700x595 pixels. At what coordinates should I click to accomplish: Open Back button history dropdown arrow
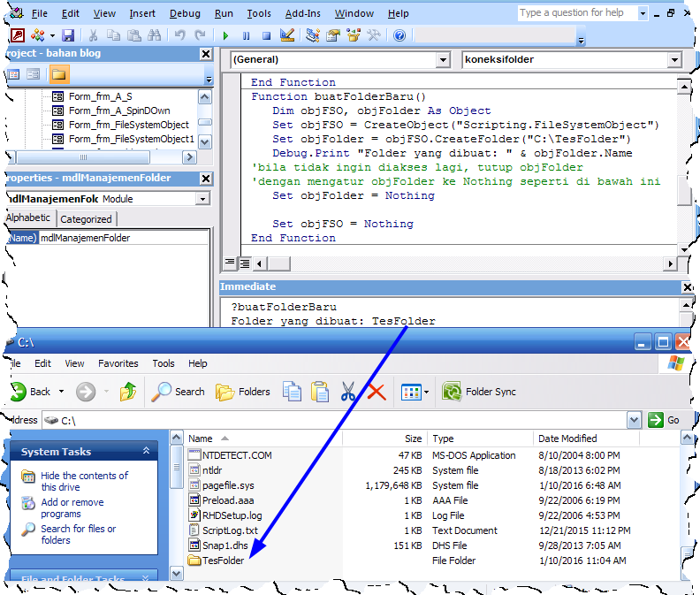[x=61, y=392]
